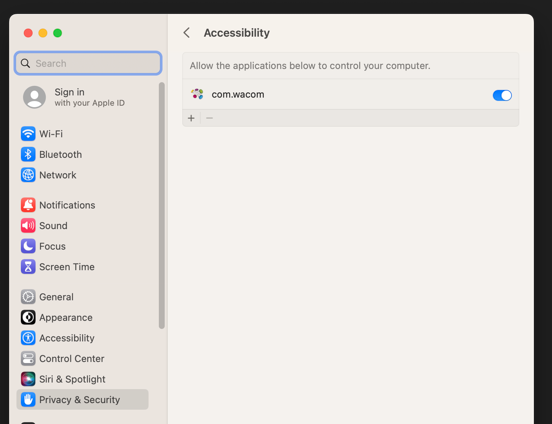Add an application with plus button
The height and width of the screenshot is (424, 552).
tap(191, 118)
